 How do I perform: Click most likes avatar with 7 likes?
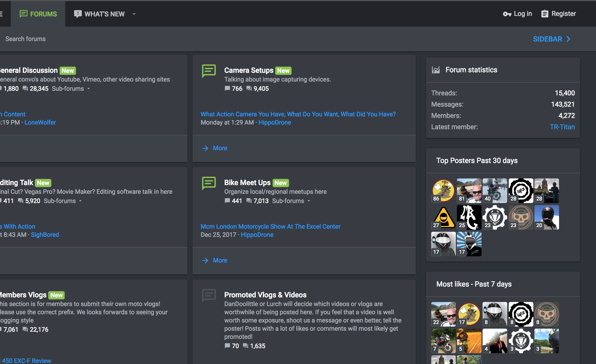(444, 341)
